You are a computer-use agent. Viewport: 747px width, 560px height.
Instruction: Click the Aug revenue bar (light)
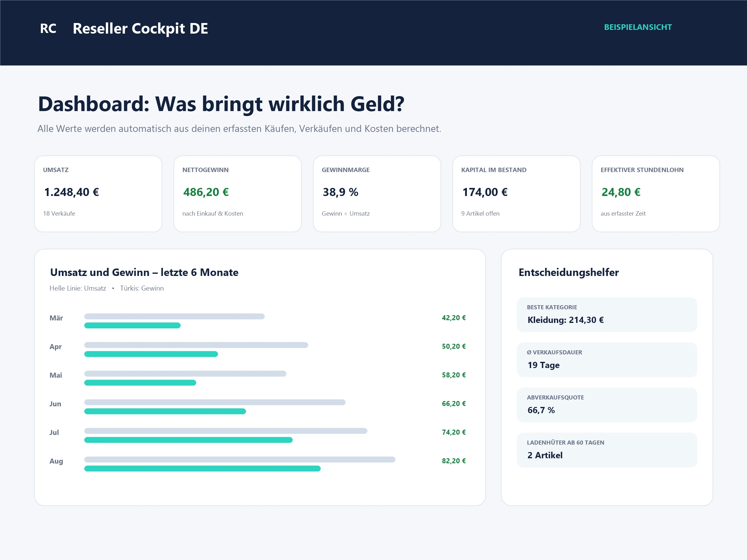click(240, 460)
